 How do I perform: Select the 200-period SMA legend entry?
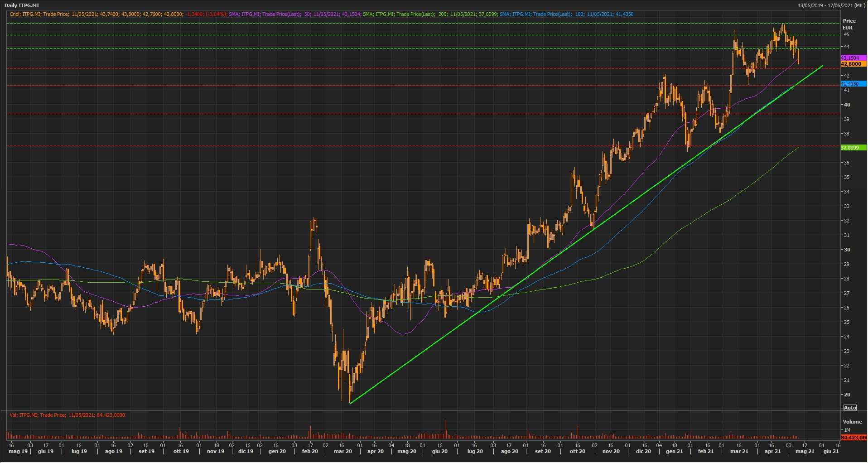coord(429,14)
